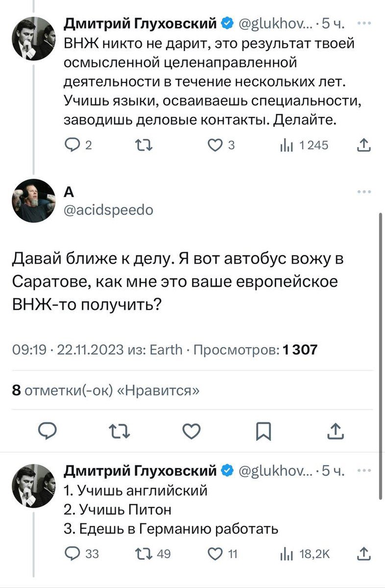385x588 pixels.
Task: Reply to the main acidspeedo tweet
Action: pos(48,431)
